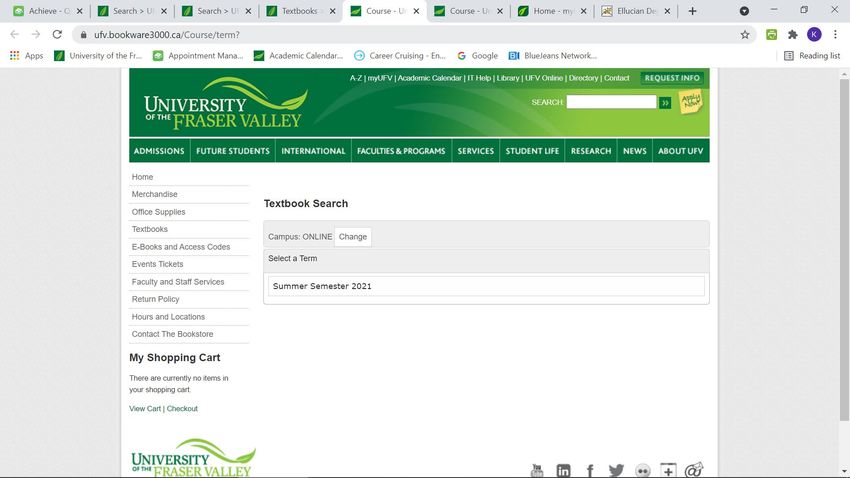850x478 pixels.
Task: Click the University of the Fraser Valley header logo
Action: (x=226, y=103)
